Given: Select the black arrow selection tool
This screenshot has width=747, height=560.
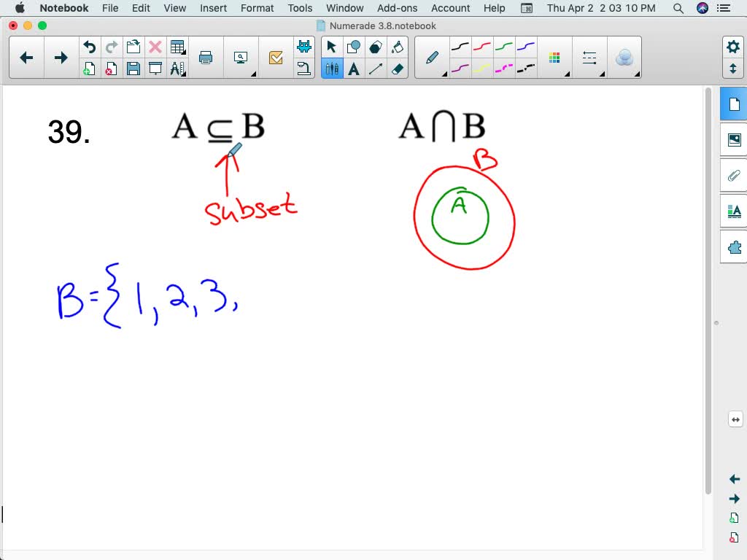Looking at the screenshot, I should click(x=330, y=46).
